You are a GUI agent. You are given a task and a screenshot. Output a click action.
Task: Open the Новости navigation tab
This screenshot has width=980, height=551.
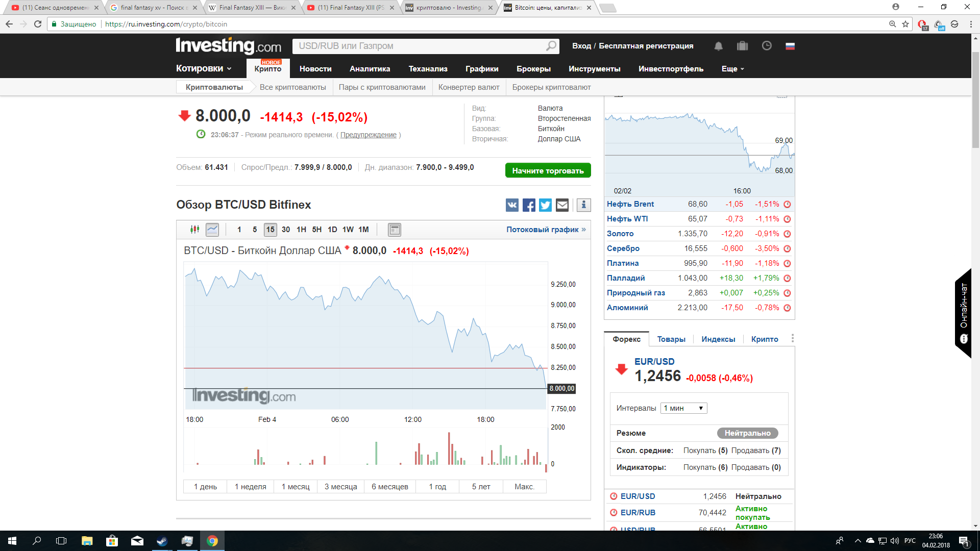[315, 69]
